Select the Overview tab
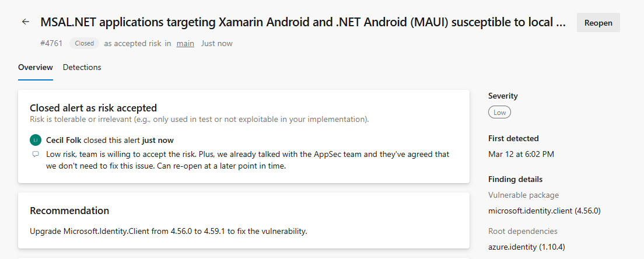 click(x=36, y=67)
